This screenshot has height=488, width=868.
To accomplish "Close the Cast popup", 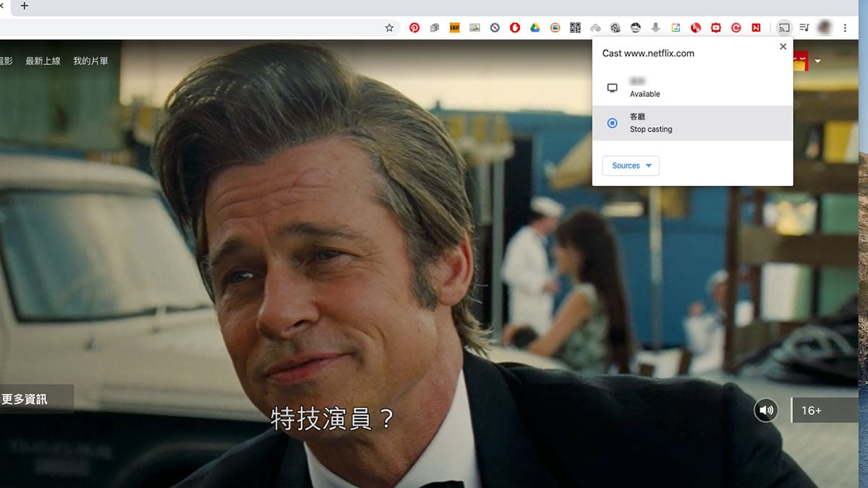I will 783,46.
